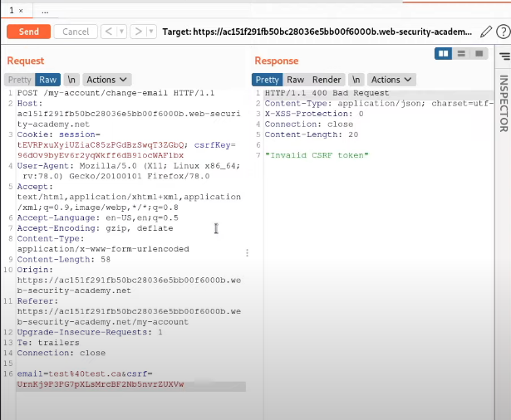Click the Cancel button
Image resolution: width=511 pixels, height=420 pixels.
coord(76,32)
